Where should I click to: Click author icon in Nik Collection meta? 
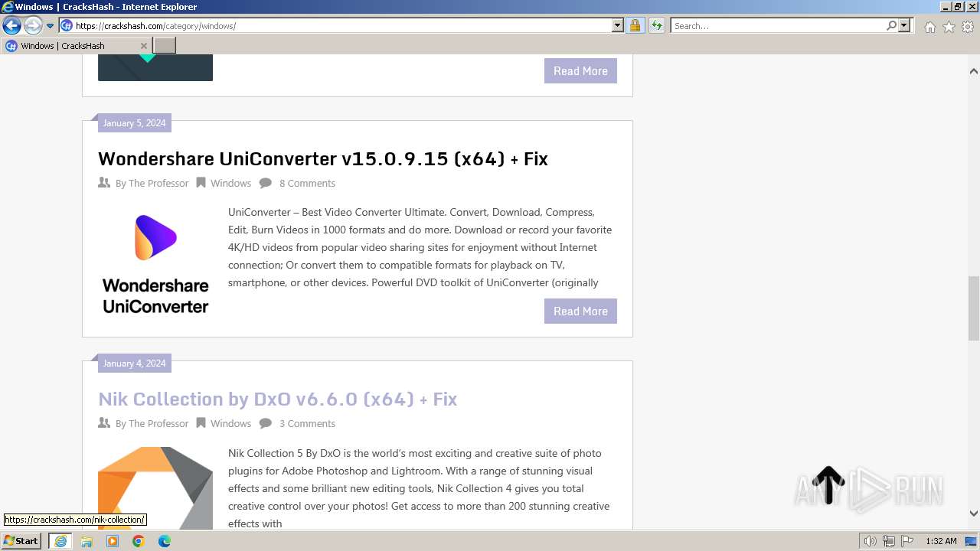click(104, 423)
